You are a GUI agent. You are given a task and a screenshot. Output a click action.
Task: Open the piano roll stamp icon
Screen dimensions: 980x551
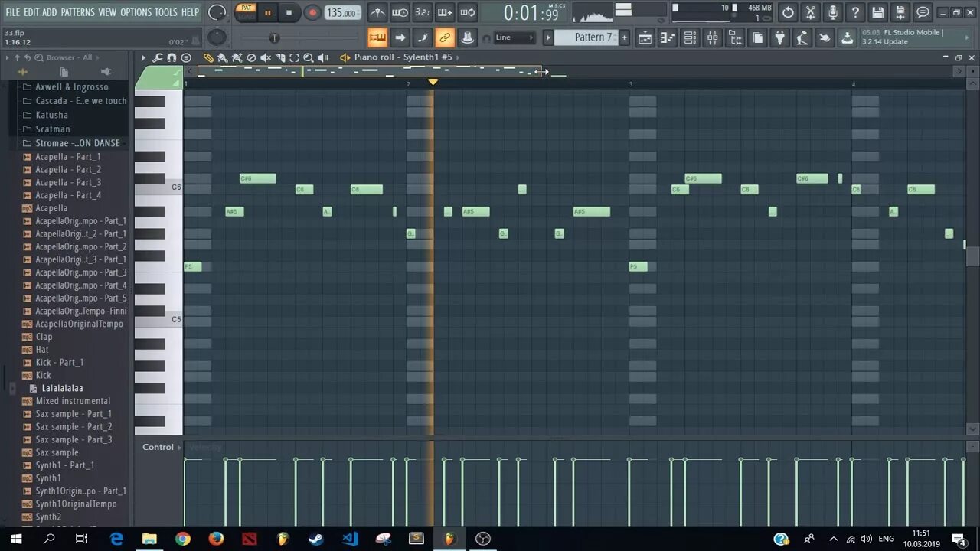185,57
